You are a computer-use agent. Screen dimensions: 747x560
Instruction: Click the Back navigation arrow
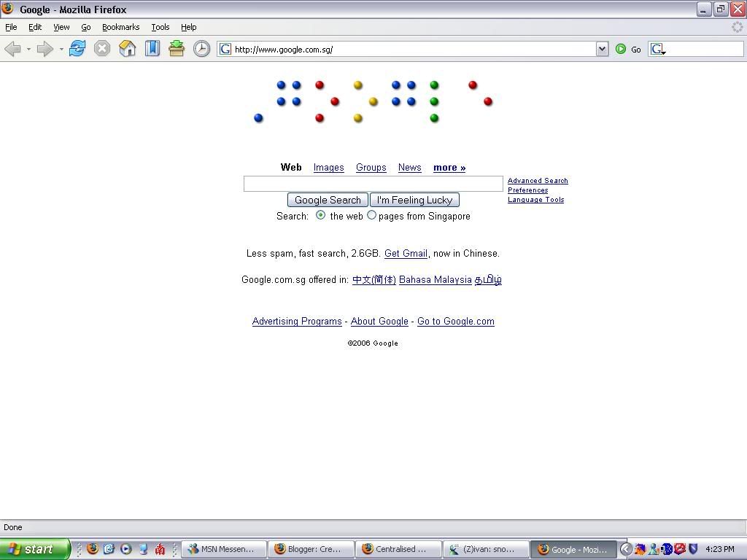[13, 49]
